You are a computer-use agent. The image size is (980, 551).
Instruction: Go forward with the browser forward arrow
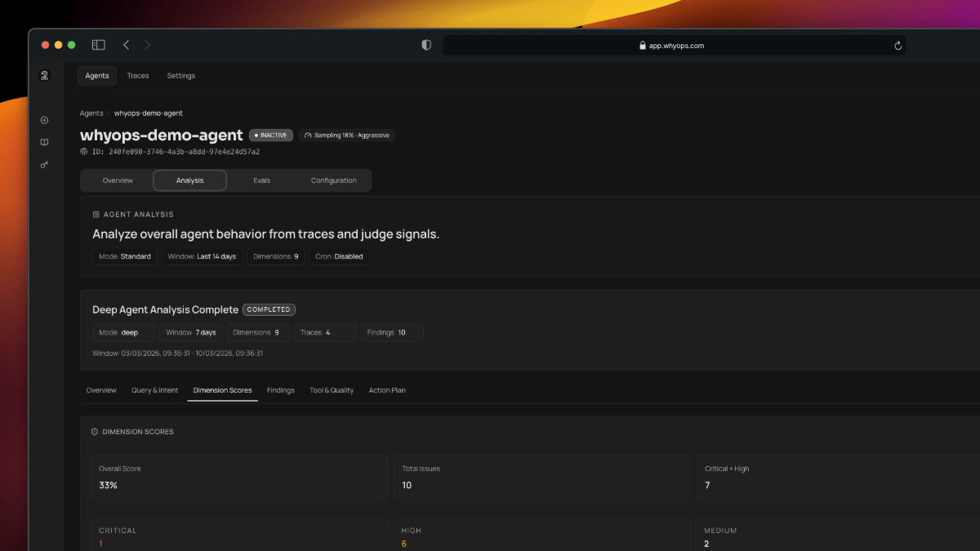tap(148, 45)
